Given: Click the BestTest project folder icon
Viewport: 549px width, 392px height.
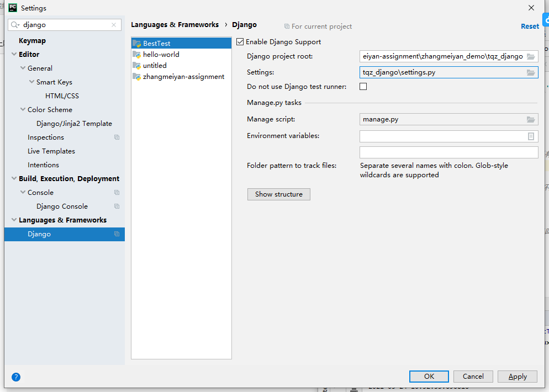Looking at the screenshot, I should (x=136, y=44).
